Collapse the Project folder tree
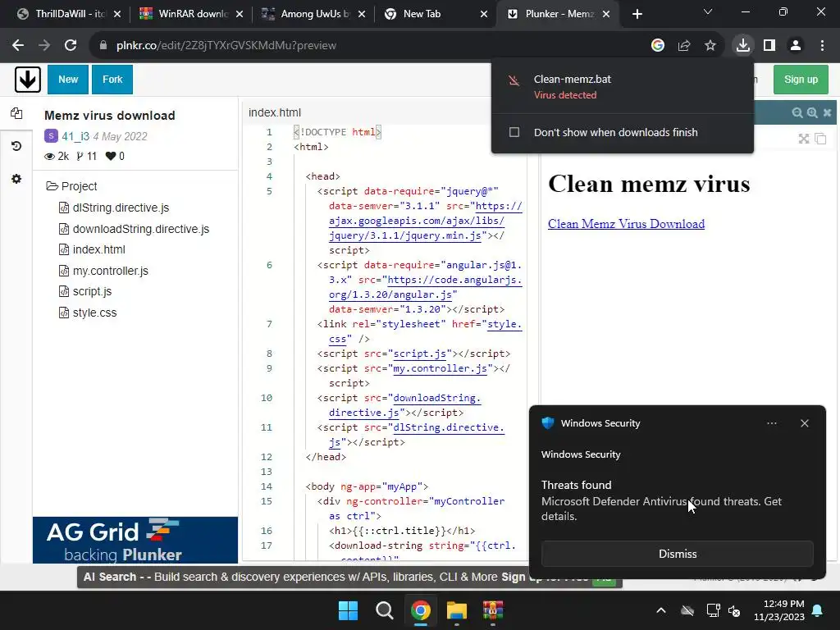The height and width of the screenshot is (630, 840). pyautogui.click(x=72, y=186)
